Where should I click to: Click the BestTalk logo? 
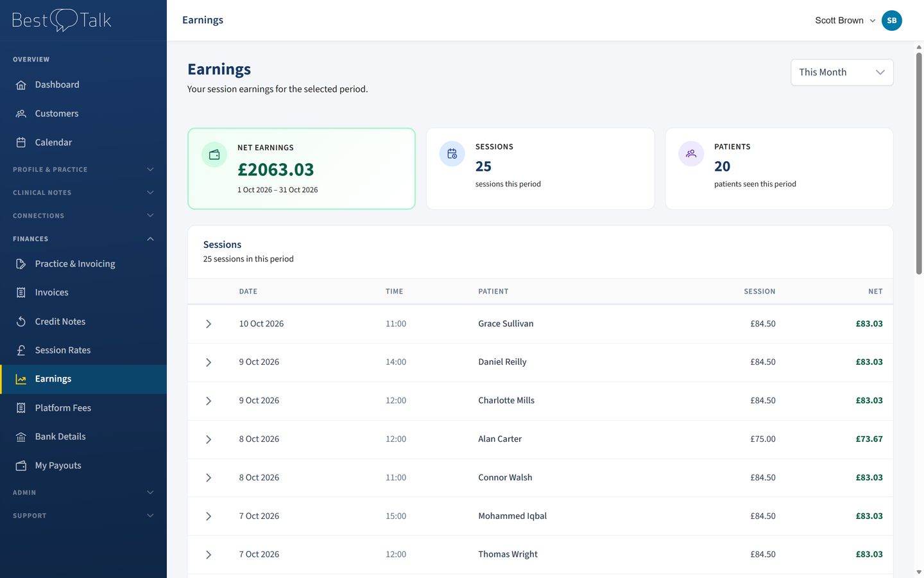coord(62,20)
